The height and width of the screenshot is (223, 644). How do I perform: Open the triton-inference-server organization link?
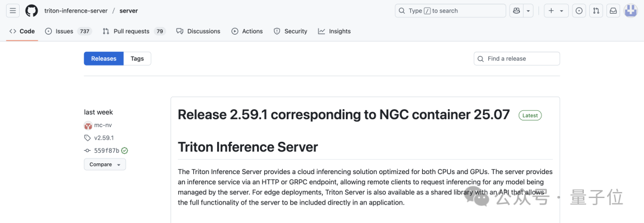76,11
